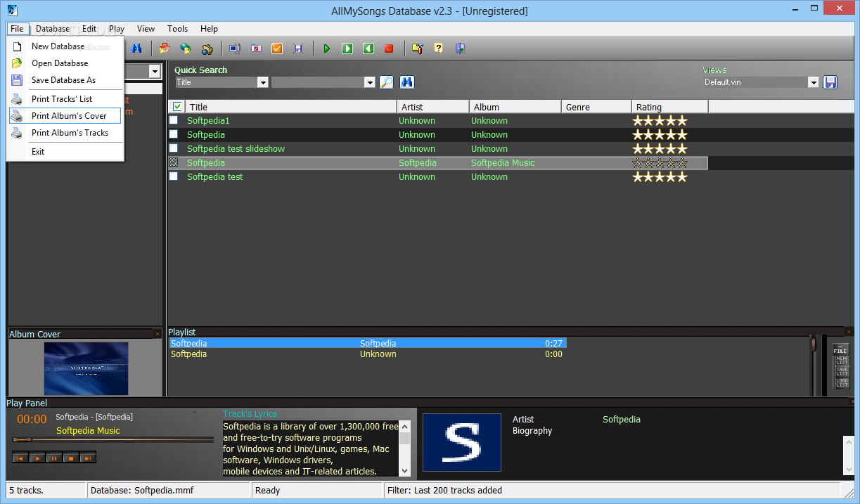
Task: Open the Play menu
Action: pos(117,29)
